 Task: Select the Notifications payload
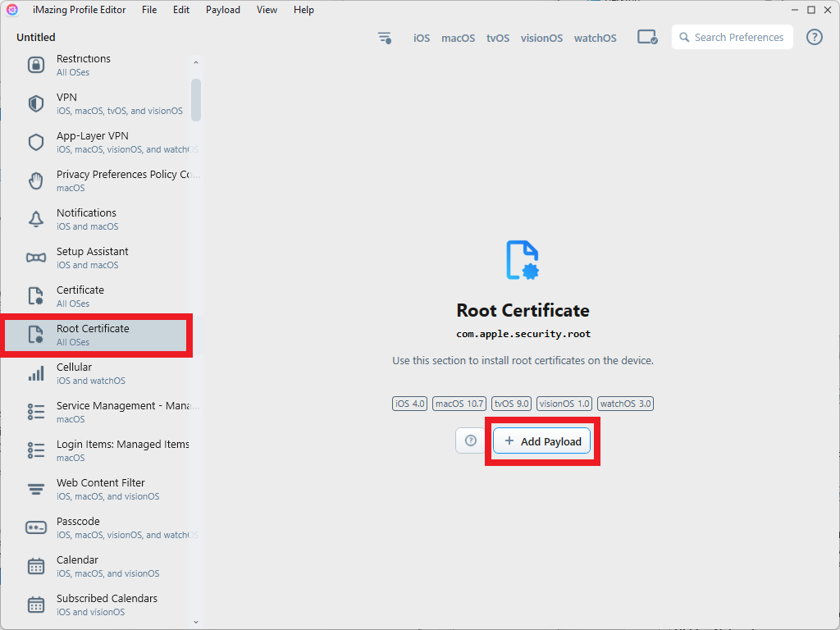[x=97, y=219]
